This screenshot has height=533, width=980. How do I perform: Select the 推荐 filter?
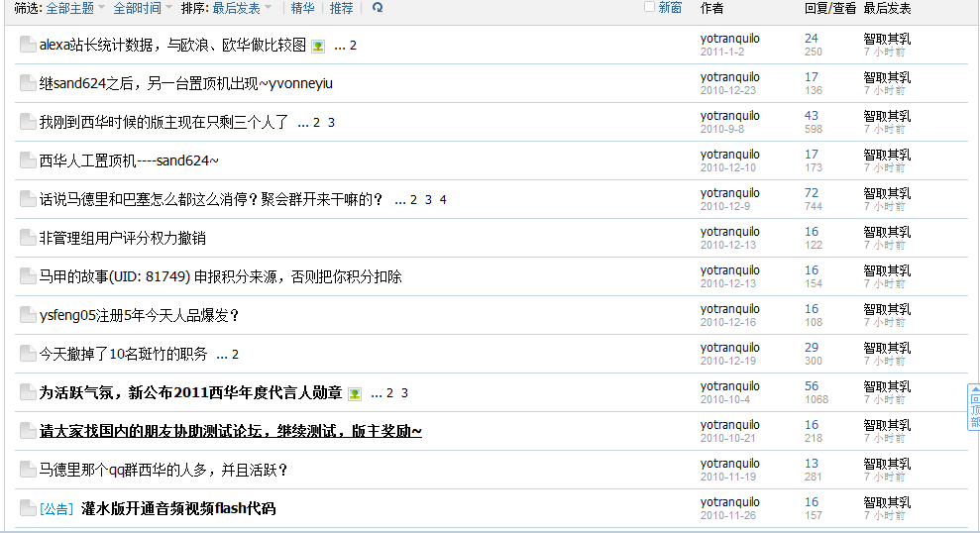pyautogui.click(x=341, y=8)
